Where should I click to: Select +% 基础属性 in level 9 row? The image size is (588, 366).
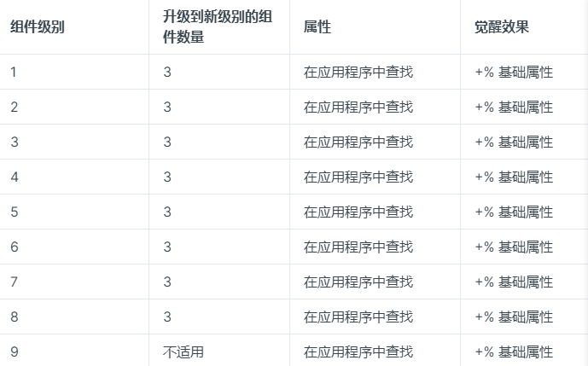(x=514, y=351)
